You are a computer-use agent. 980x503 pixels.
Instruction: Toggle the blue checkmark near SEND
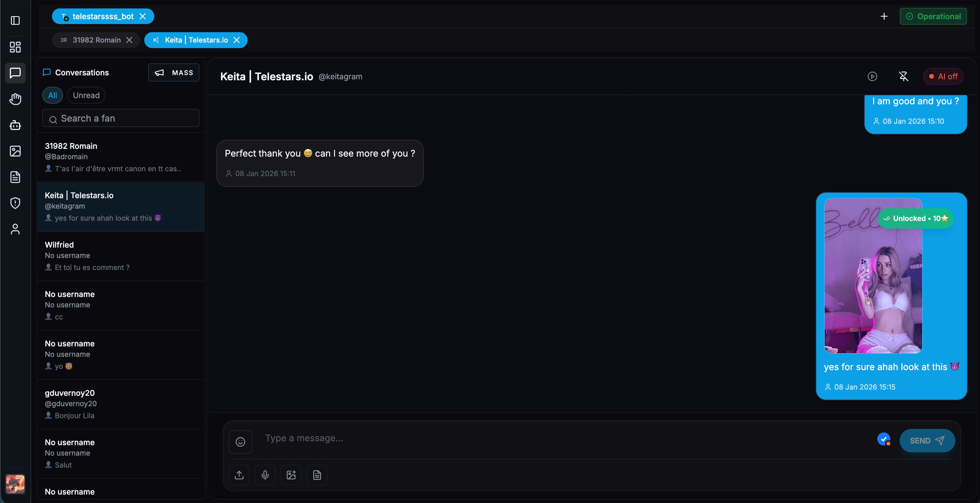(884, 439)
